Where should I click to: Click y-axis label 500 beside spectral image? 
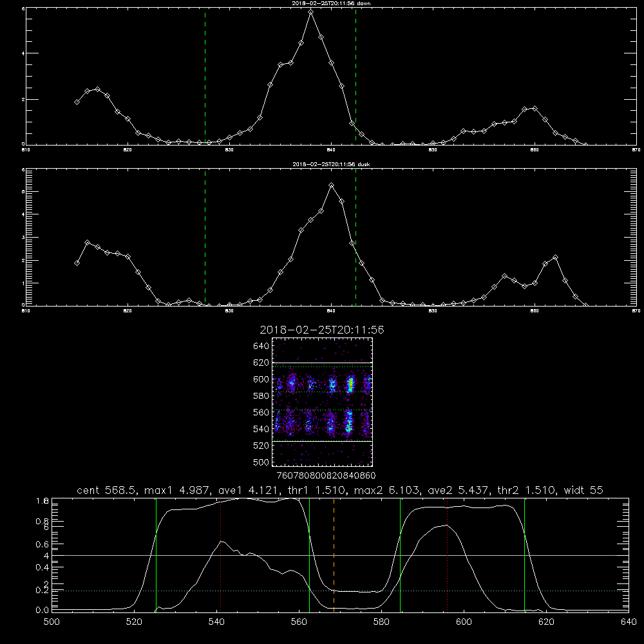click(x=261, y=462)
